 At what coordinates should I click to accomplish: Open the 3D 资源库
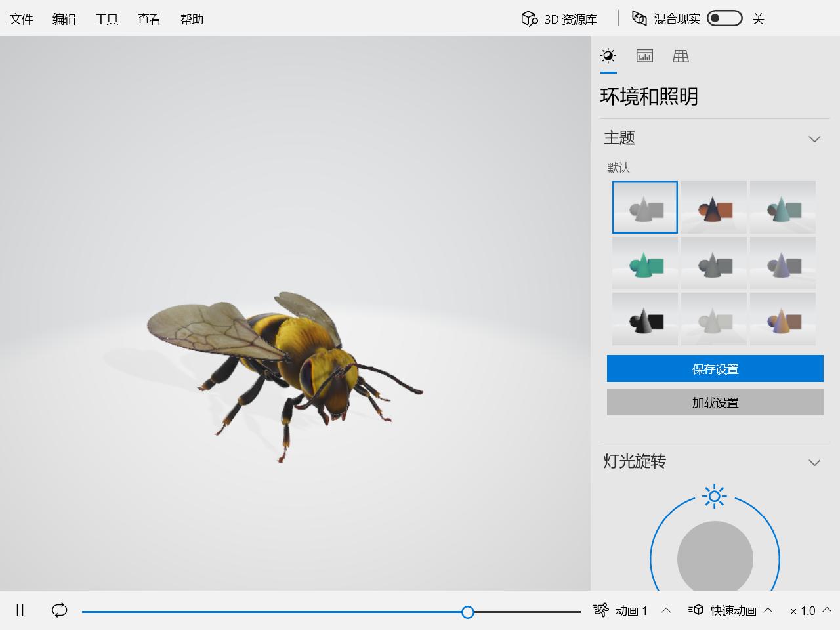click(558, 18)
